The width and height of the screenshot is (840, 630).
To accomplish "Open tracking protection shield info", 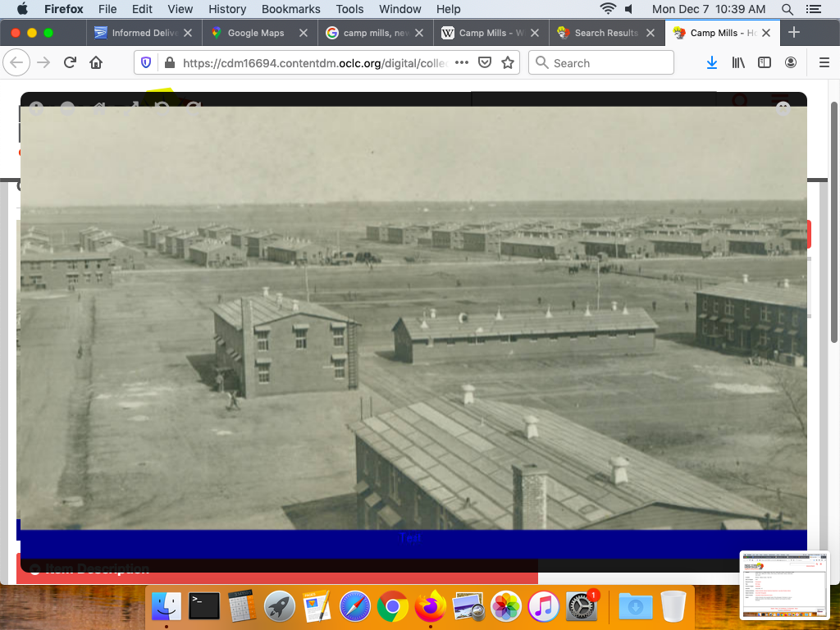I will pos(146,63).
